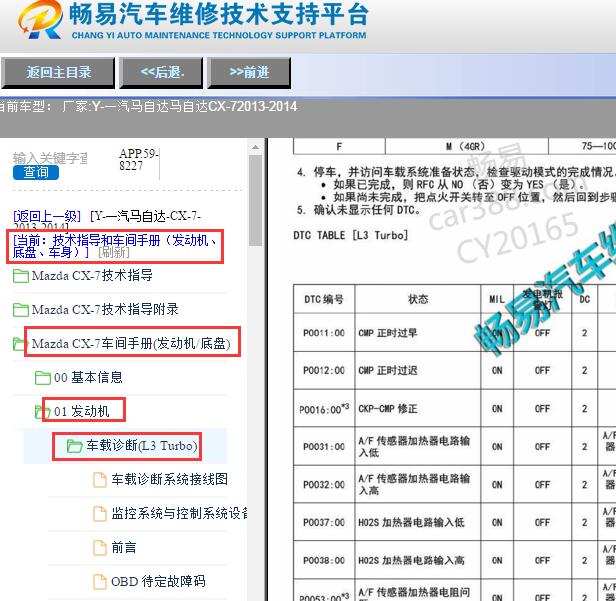Click the open-folder icon beside Mazda CX-7车间手册

[18, 344]
